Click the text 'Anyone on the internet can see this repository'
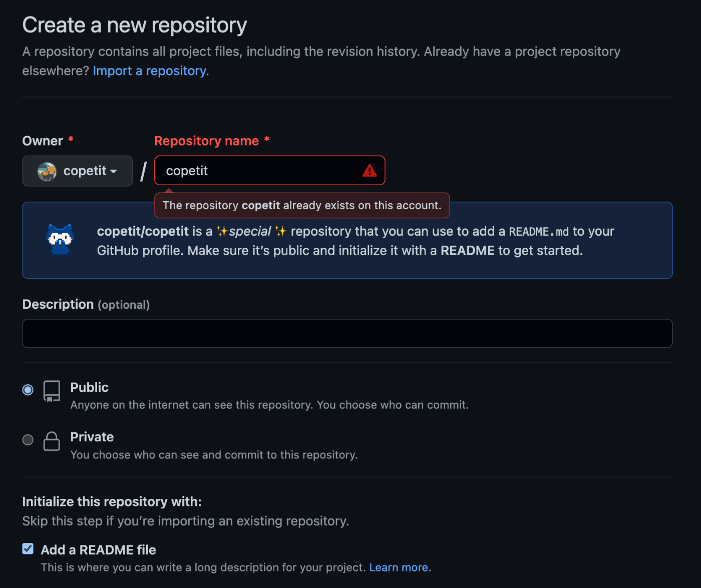Screen dimensions: 701x588 pos(192,405)
